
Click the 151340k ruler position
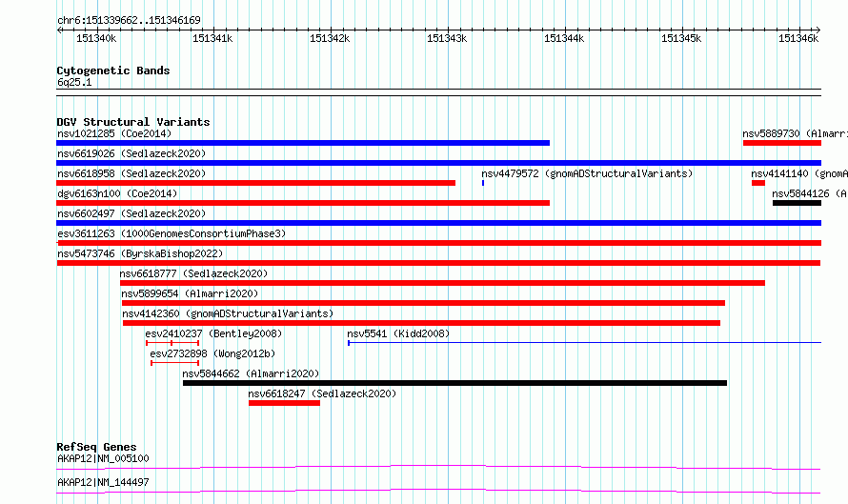pyautogui.click(x=96, y=38)
